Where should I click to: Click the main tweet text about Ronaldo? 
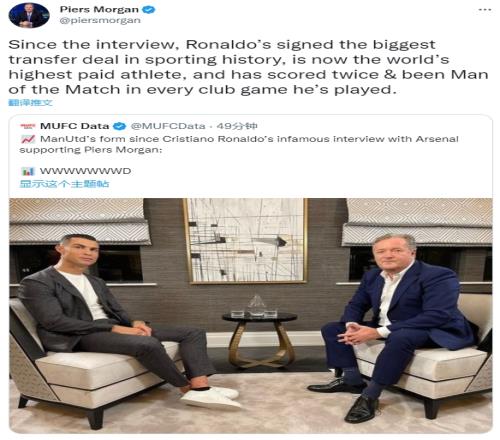248,67
